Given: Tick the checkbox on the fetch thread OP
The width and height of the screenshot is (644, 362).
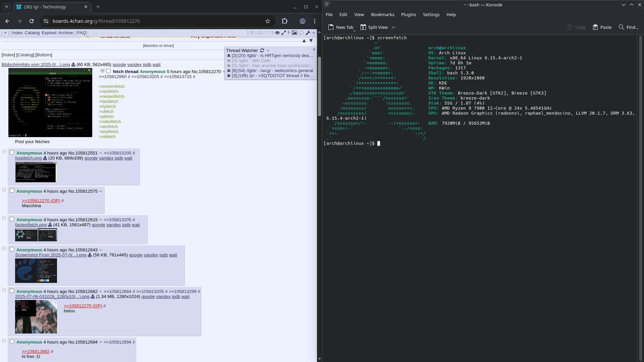Looking at the screenshot, I should [x=108, y=71].
